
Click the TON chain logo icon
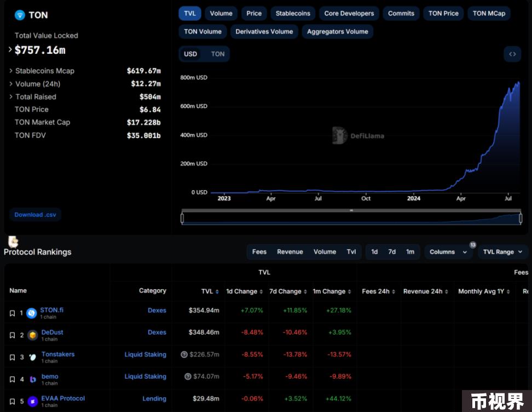[20, 15]
